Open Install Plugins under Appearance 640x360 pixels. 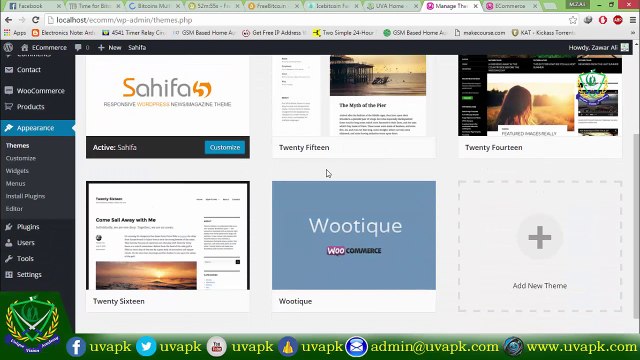tap(25, 196)
